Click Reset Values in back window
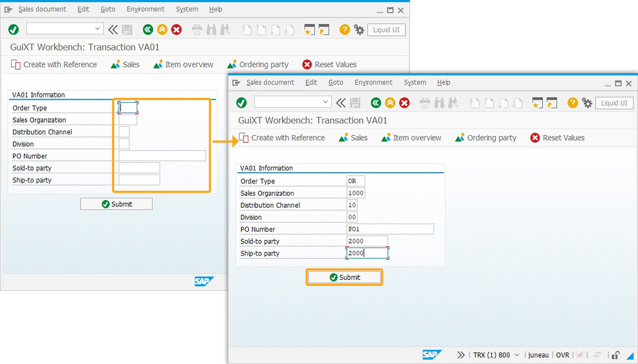The height and width of the screenshot is (364, 638). (329, 65)
